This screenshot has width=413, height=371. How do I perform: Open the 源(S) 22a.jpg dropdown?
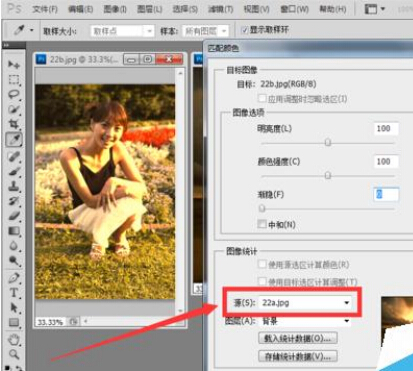tap(305, 303)
